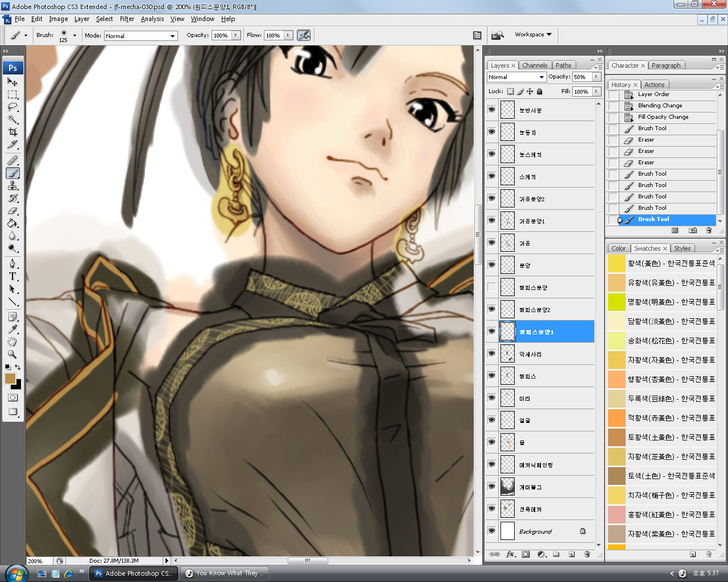Select the Move tool
Viewport: 728px width, 582px height.
point(13,82)
